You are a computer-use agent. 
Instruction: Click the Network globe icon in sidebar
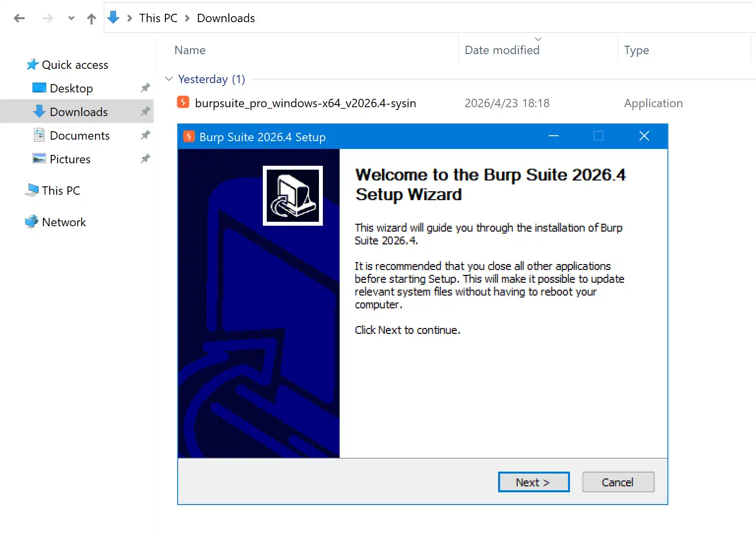point(32,222)
